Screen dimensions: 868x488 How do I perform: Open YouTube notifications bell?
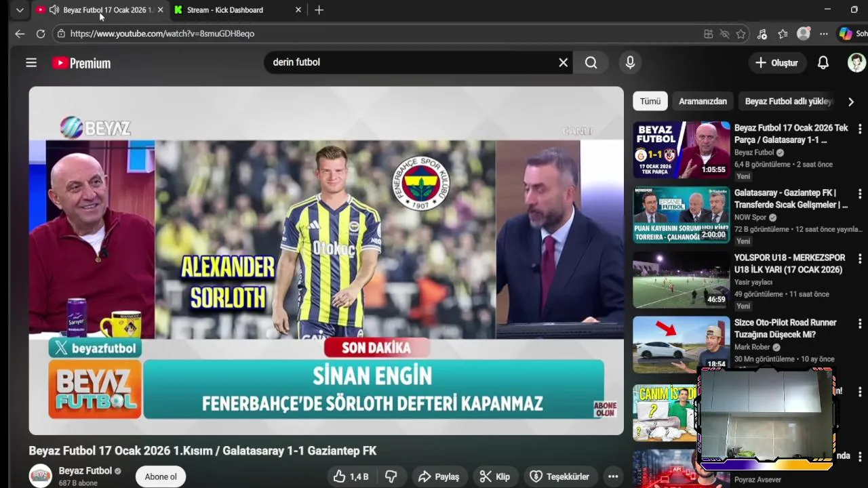pyautogui.click(x=823, y=62)
